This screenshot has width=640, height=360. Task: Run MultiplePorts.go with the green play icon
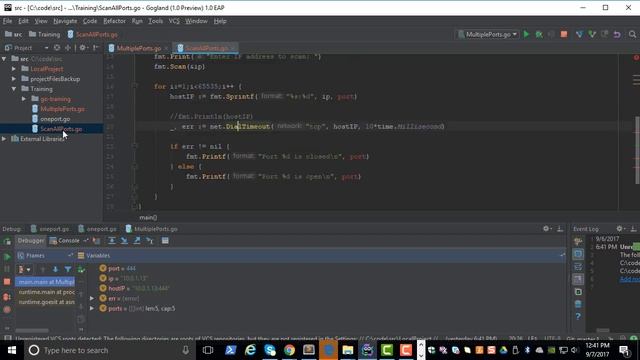click(x=526, y=34)
